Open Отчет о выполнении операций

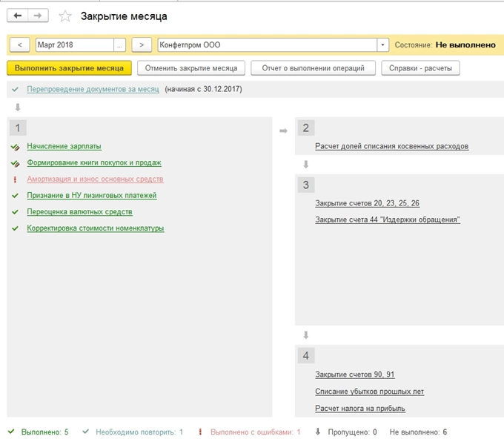point(312,68)
